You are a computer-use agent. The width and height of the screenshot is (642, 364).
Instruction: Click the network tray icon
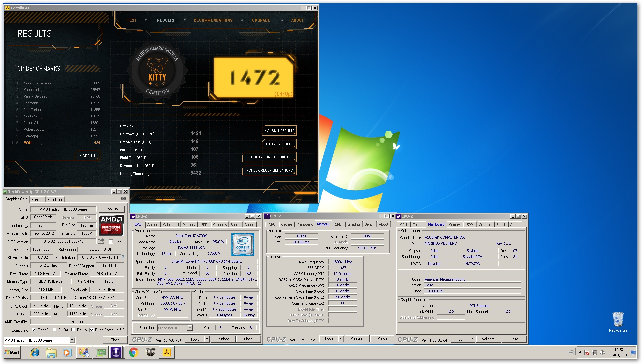pyautogui.click(x=595, y=352)
